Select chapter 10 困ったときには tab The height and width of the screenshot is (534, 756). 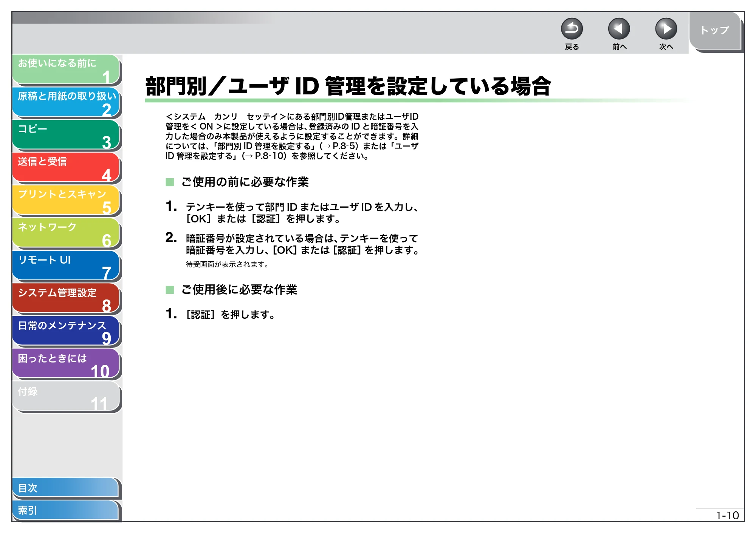[66, 364]
